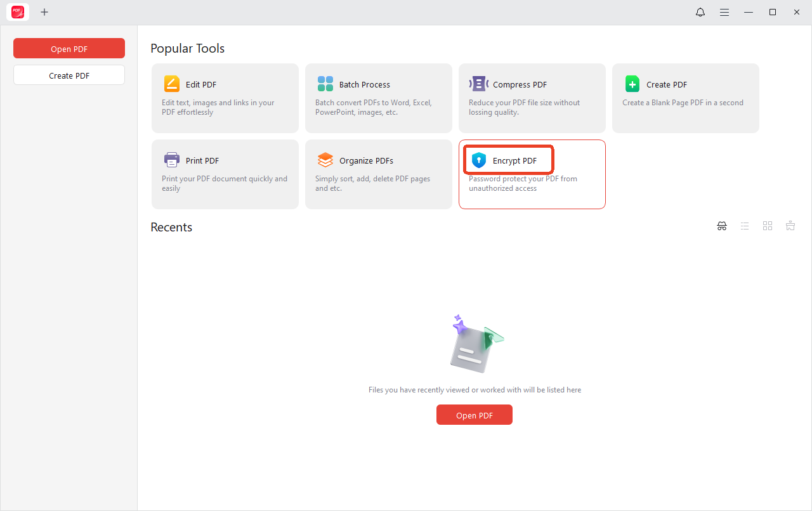Click the PDF app home tab
This screenshot has height=511, width=812.
click(x=18, y=12)
